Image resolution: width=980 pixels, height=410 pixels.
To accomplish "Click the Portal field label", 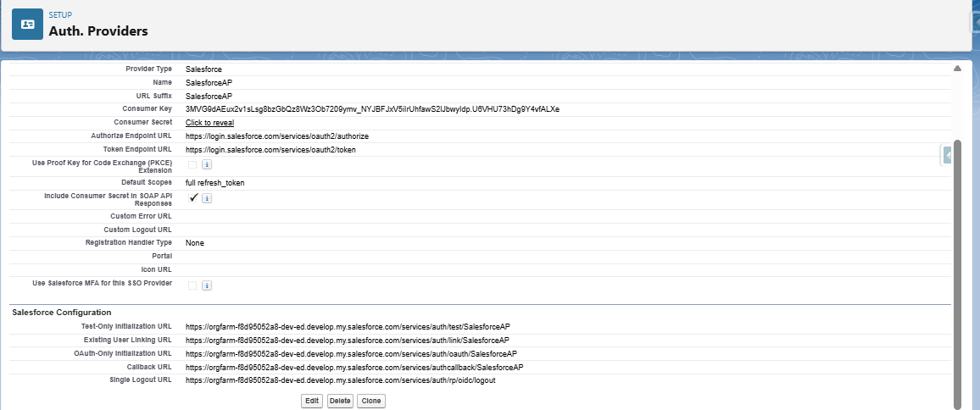I will (x=162, y=256).
